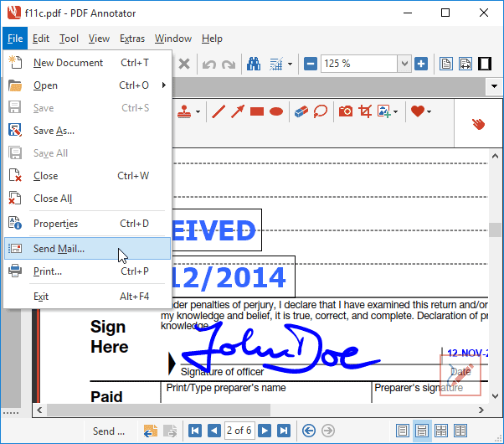Switch to continuous page layout
504x444 pixels.
(422, 431)
